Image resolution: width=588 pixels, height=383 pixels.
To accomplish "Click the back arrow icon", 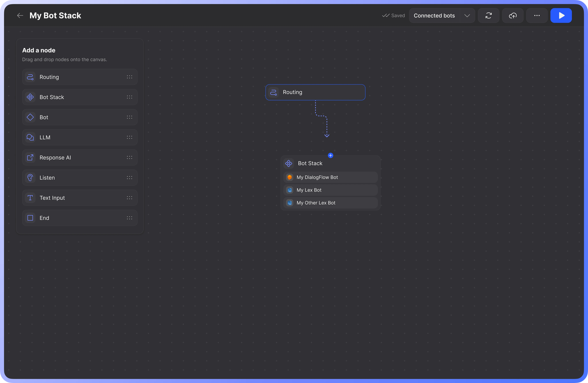I will point(20,16).
